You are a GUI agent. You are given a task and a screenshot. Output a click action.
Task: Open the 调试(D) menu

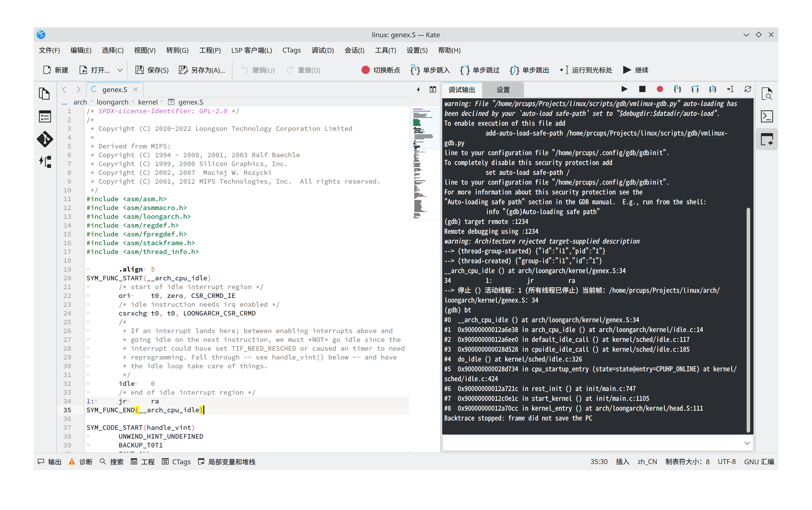322,50
